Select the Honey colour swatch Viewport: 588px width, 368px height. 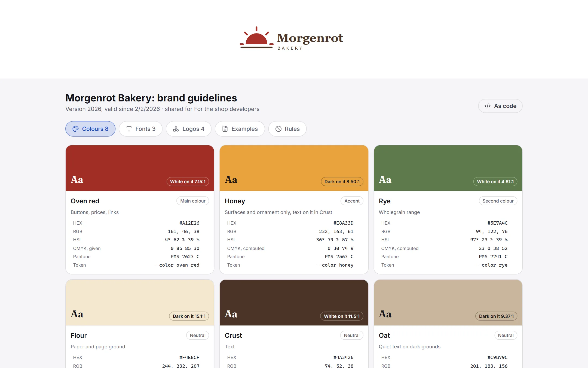pyautogui.click(x=294, y=168)
